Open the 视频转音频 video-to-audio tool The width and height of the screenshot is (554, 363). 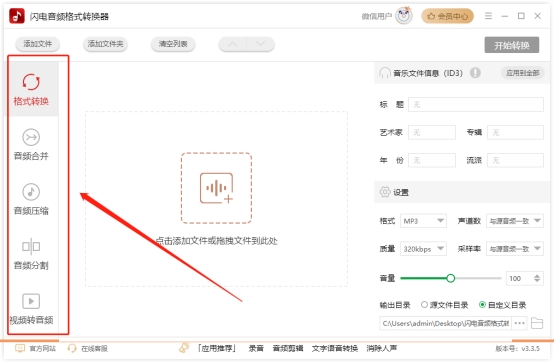(31, 309)
